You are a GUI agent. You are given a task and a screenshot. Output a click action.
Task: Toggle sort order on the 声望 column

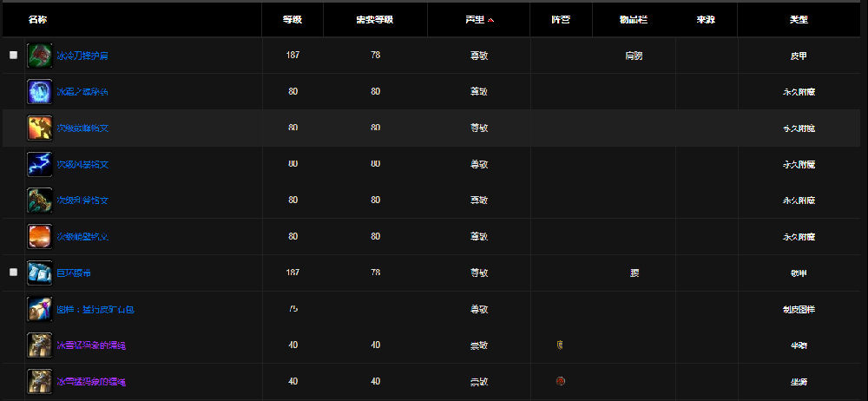479,19
